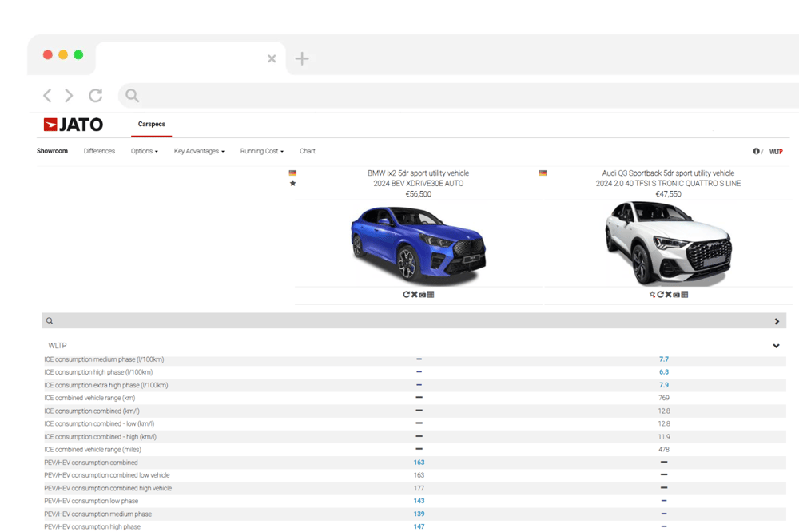Toggle the German flag above the Audi Q3
The width and height of the screenshot is (799, 532).
tap(543, 173)
